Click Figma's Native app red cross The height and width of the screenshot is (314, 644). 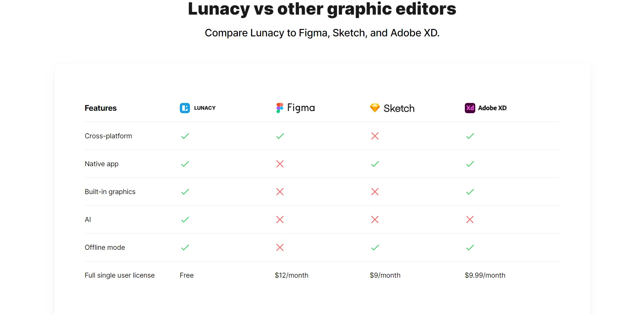coord(280,164)
